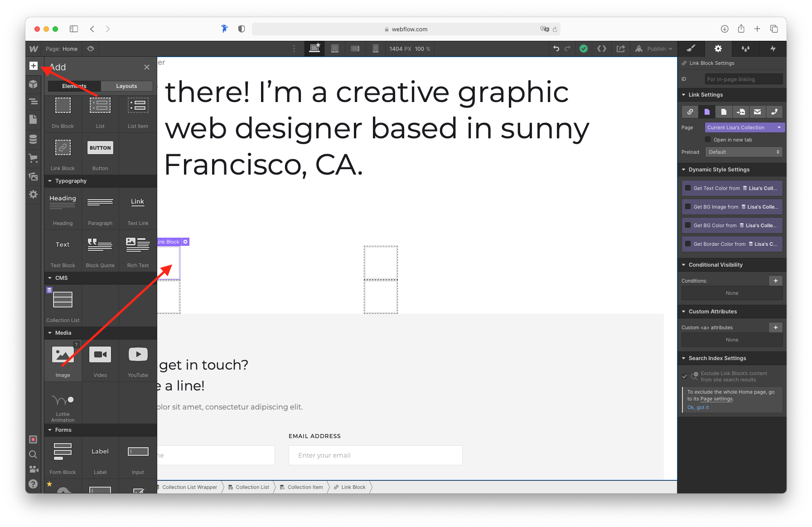Open the Preload dropdown set to Default
The width and height of the screenshot is (812, 527).
point(744,152)
